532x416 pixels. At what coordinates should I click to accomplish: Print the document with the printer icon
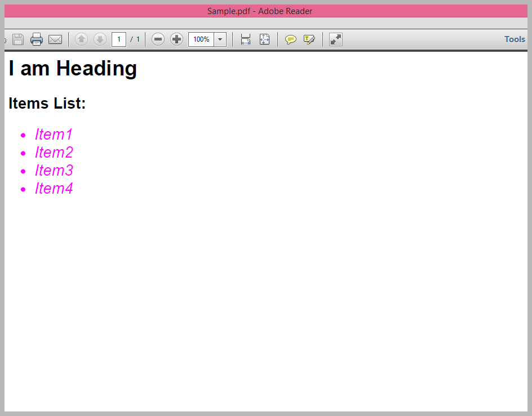point(36,39)
